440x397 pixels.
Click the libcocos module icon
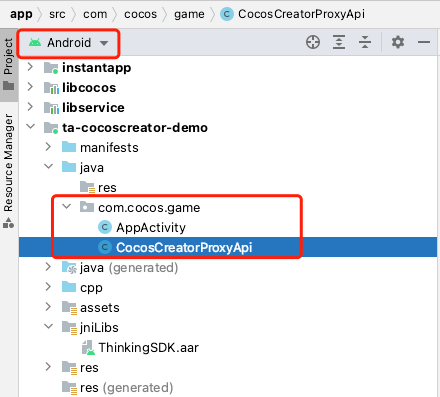51,88
